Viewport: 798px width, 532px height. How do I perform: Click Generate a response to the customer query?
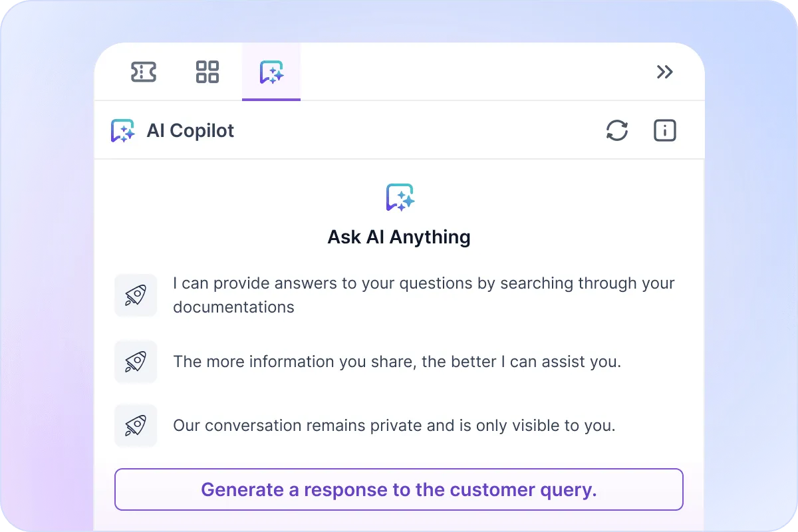click(x=399, y=489)
